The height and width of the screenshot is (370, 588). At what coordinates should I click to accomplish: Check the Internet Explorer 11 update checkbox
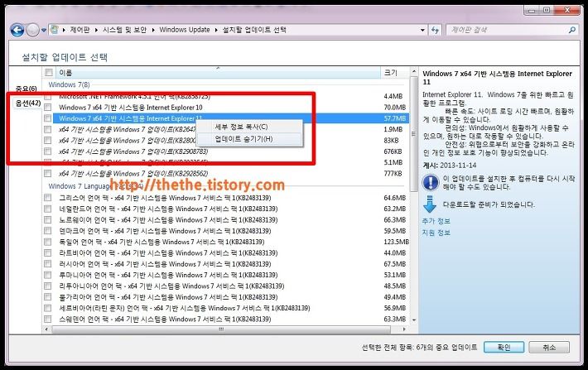click(x=48, y=118)
